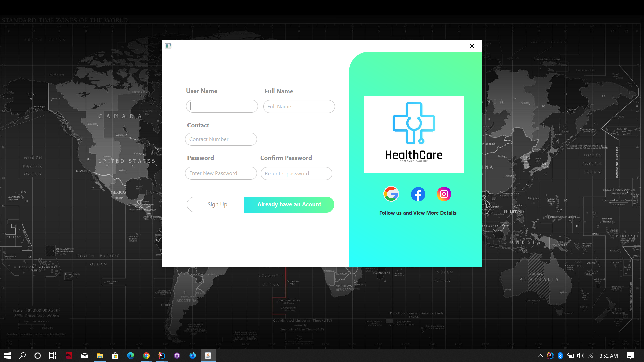
Task: Click the Facebook icon
Action: coord(418,194)
